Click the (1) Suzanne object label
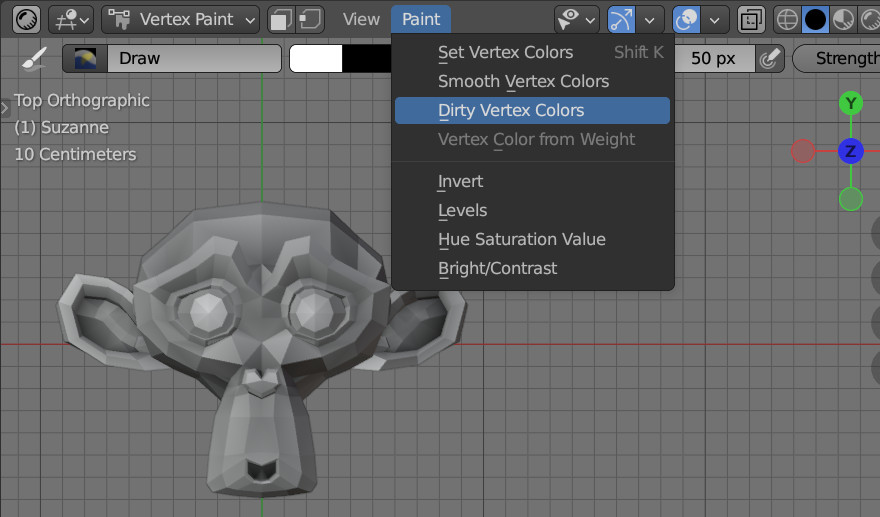The height and width of the screenshot is (517, 880). (62, 127)
